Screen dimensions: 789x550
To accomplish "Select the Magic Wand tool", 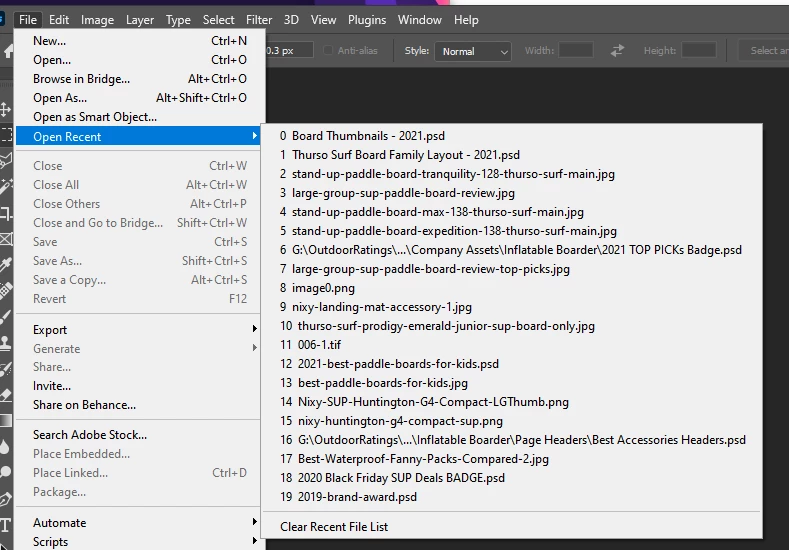I will [x=6, y=186].
